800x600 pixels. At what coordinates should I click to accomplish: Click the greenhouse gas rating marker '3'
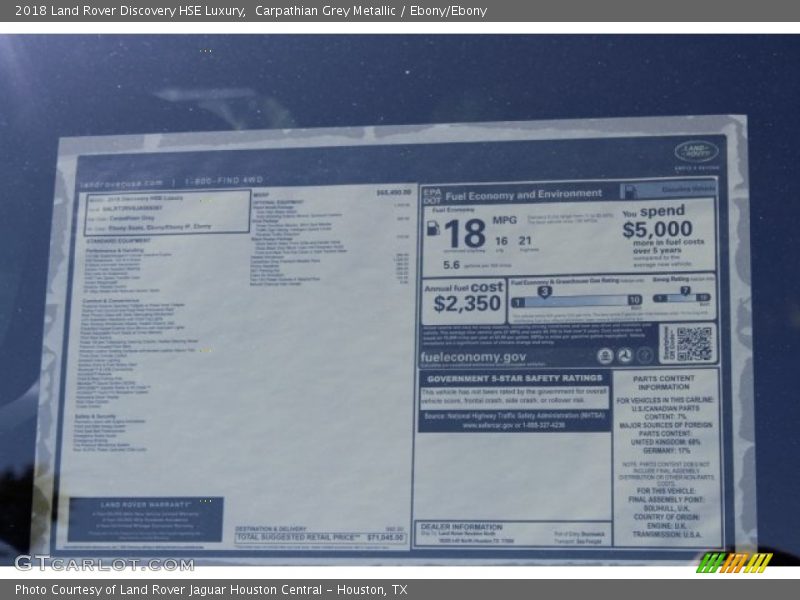point(544,292)
